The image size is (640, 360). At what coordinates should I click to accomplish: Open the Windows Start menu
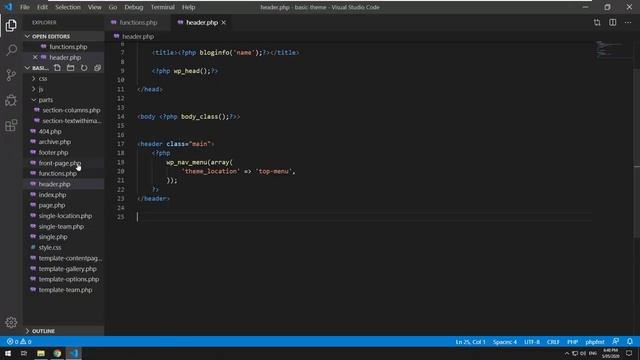[x=8, y=353]
